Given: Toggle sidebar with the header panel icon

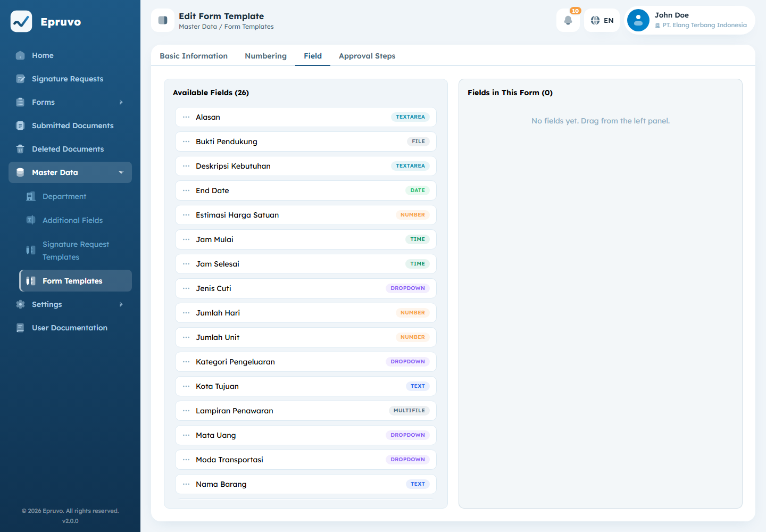Looking at the screenshot, I should click(x=163, y=20).
